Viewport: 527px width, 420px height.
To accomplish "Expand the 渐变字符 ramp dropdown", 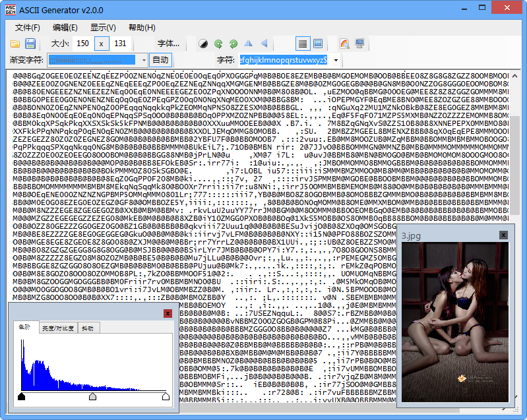I will coord(144,60).
